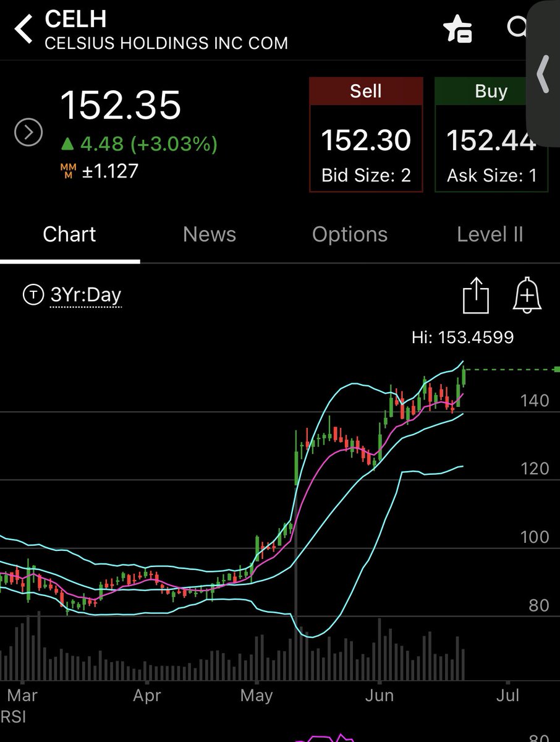Open the side panel handle arrow
Screen dimensions: 560x742
[543, 74]
